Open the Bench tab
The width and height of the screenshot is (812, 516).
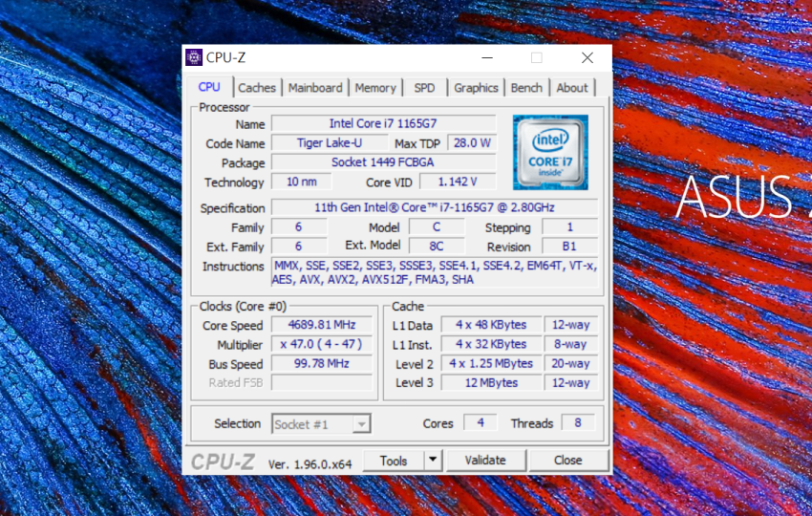click(x=526, y=88)
